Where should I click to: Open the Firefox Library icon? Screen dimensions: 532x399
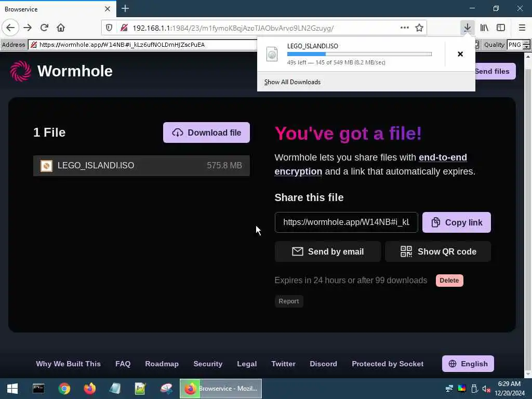(484, 28)
